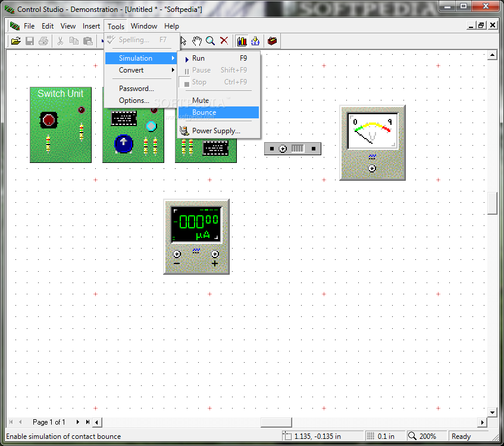The image size is (504, 446).
Task: Restore the inner document window
Action: (x=481, y=26)
